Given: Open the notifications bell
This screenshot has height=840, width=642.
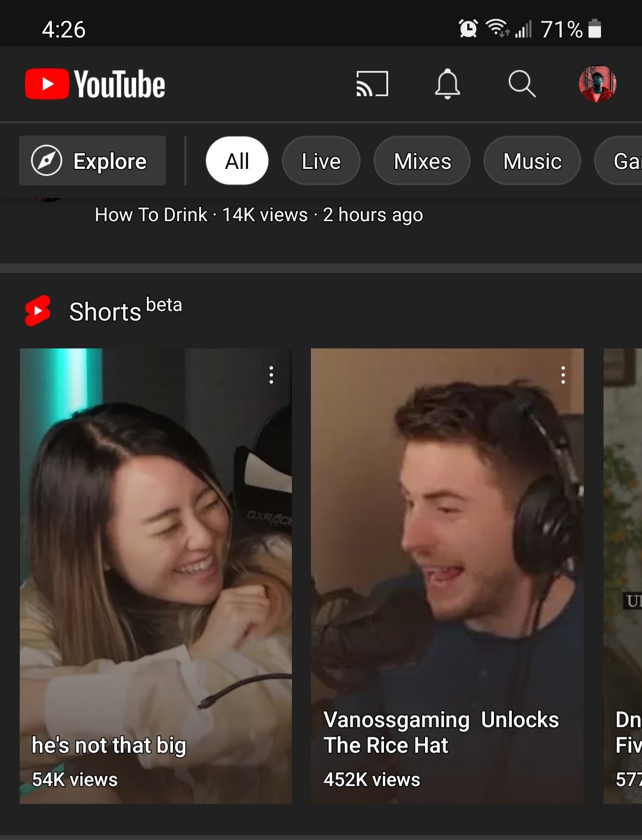Looking at the screenshot, I should coord(448,83).
